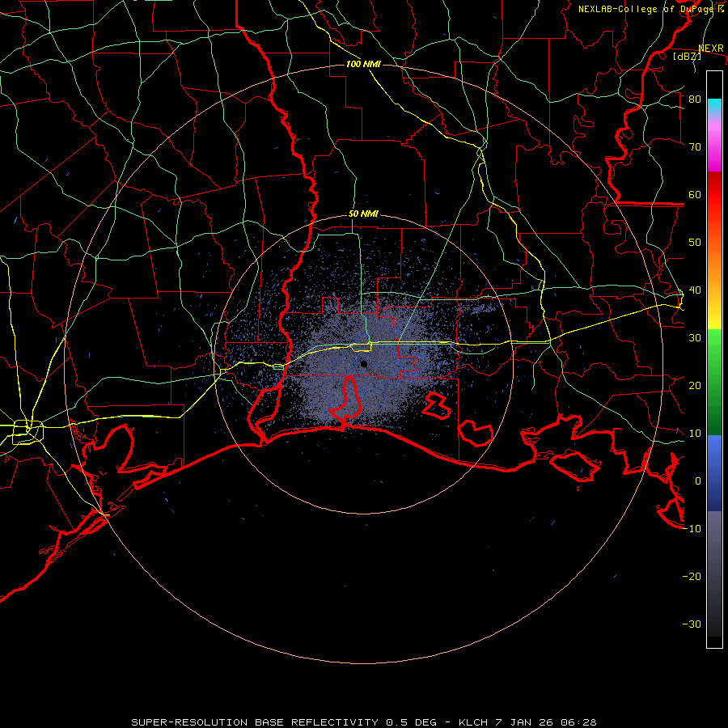
Task: Click the blue band of the reflectivity color bar
Action: pyautogui.click(x=714, y=473)
